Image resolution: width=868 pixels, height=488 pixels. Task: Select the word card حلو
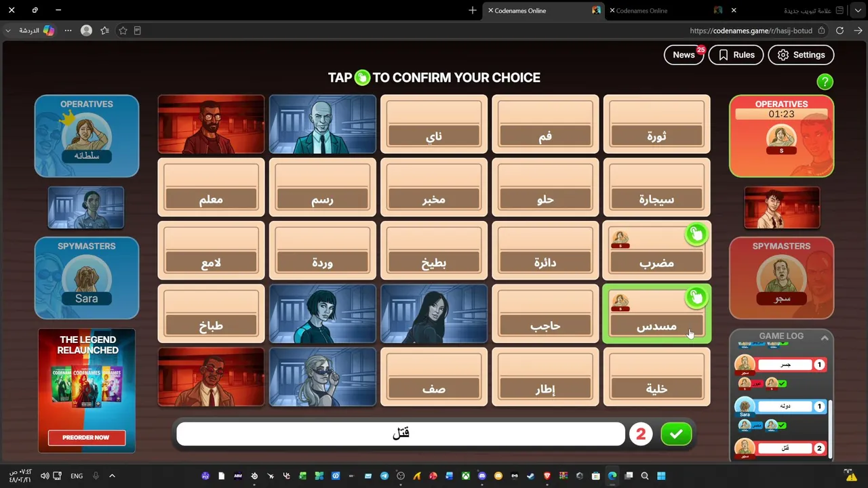[545, 187]
